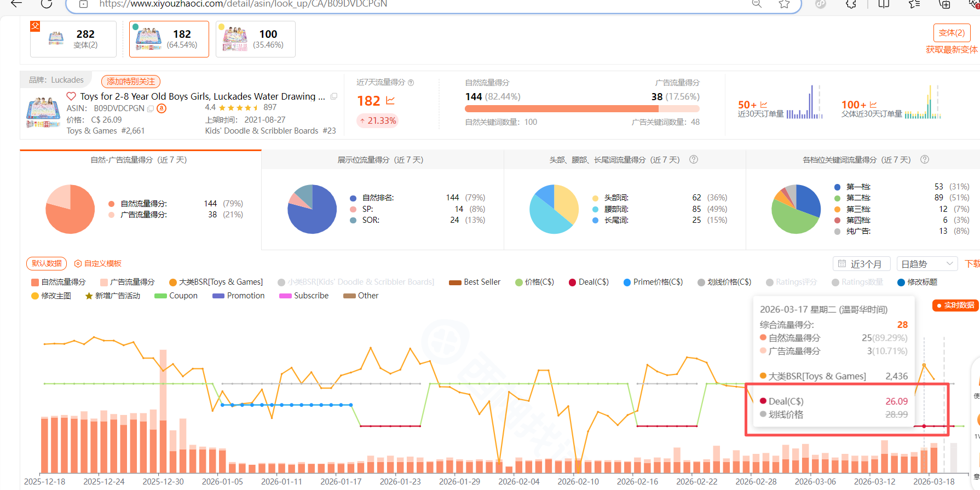Click the heart favorite icon beside product title
This screenshot has height=490, width=980.
pyautogui.click(x=71, y=96)
